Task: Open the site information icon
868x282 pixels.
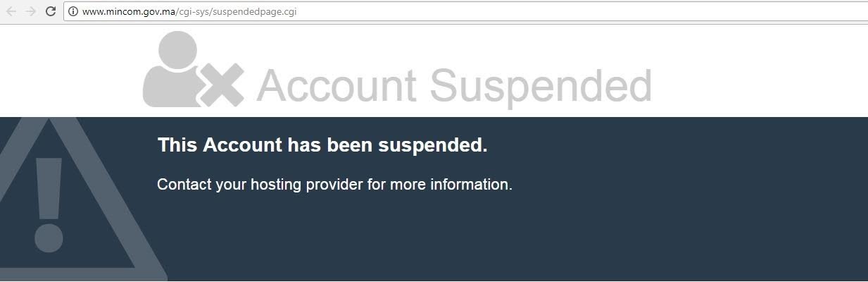Action: pyautogui.click(x=73, y=11)
